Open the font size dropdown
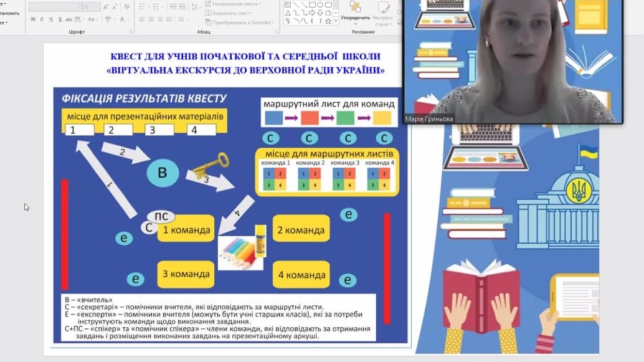The width and height of the screenshot is (644, 362). pyautogui.click(x=91, y=7)
